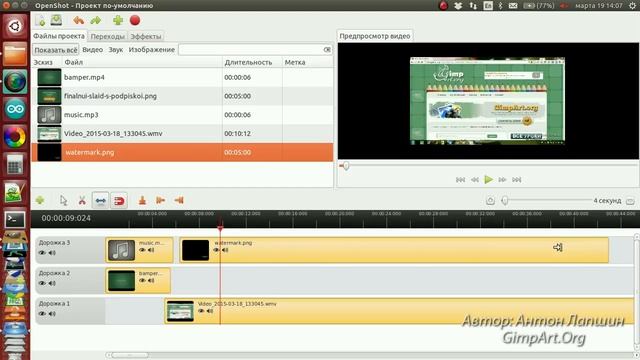Redo the action with the green arrow
640x360 pixels.
(x=96, y=20)
